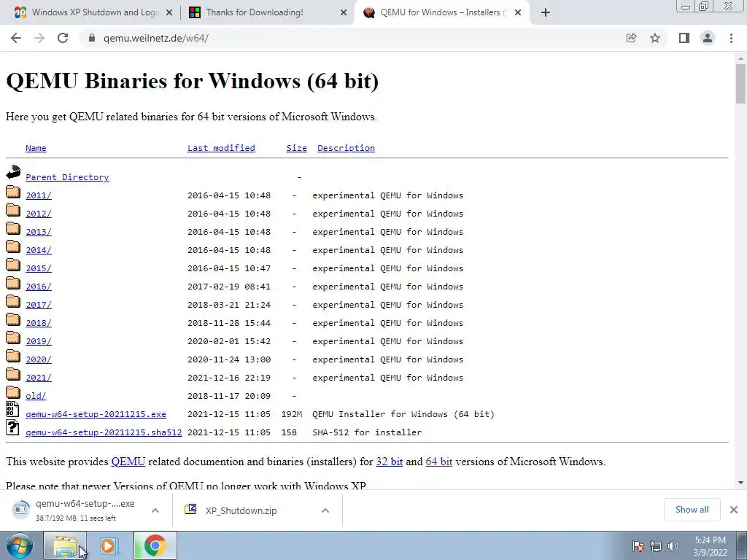Follow the QEMU link in the footer text
This screenshot has height=560, width=747.
128,462
